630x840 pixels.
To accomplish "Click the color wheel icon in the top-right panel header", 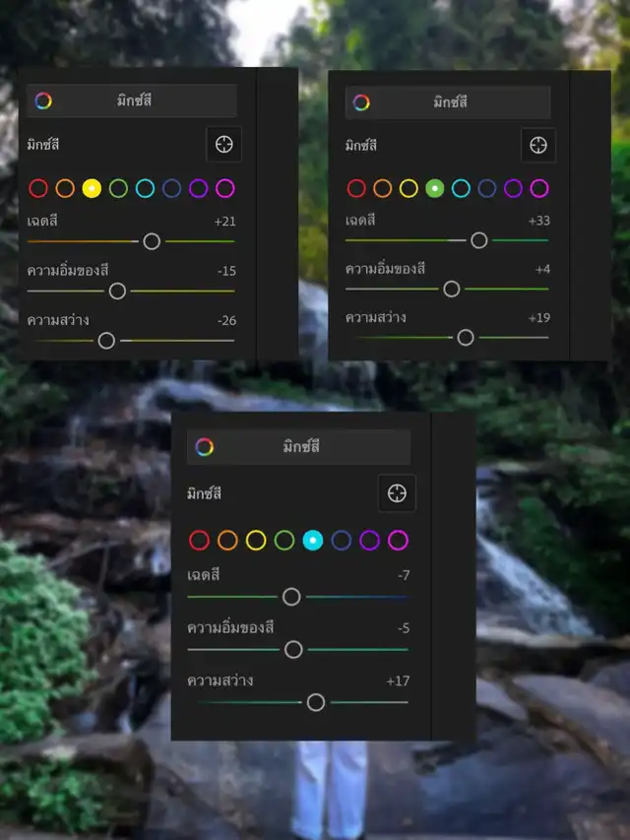I will pos(361,101).
